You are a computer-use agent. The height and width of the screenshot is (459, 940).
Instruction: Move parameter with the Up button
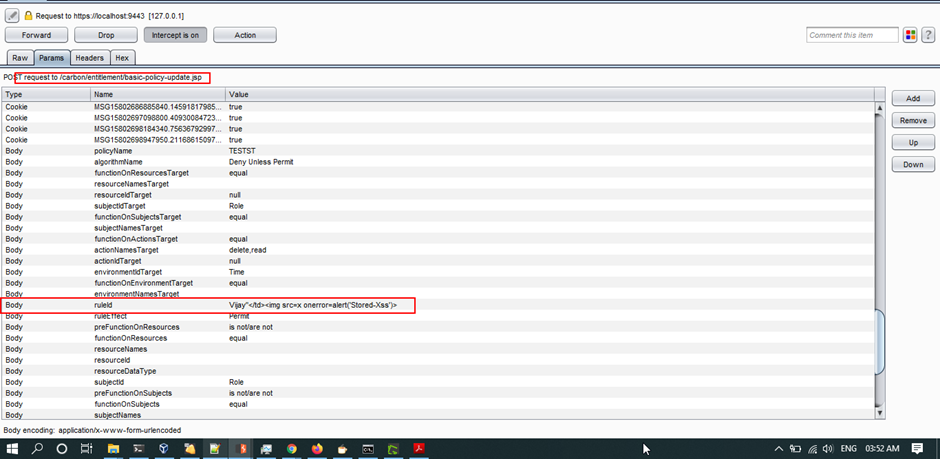tap(913, 143)
